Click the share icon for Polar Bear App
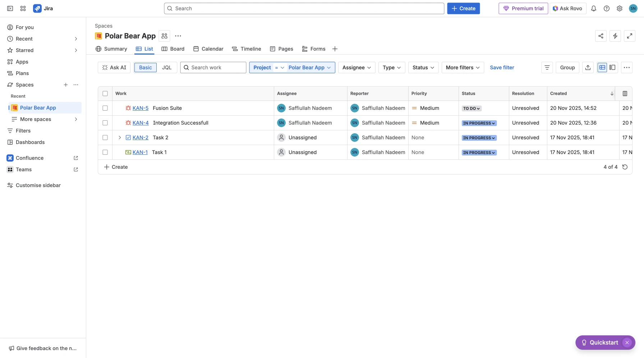The width and height of the screenshot is (644, 358). point(601,36)
